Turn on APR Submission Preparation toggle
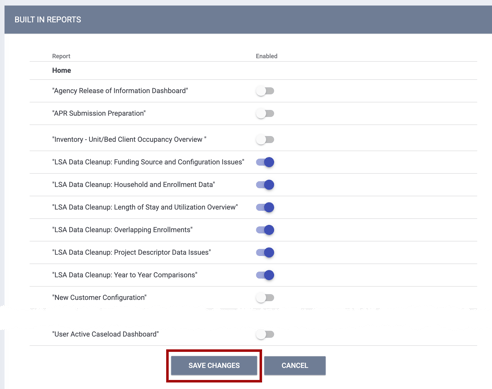This screenshot has width=492, height=389. 265,114
